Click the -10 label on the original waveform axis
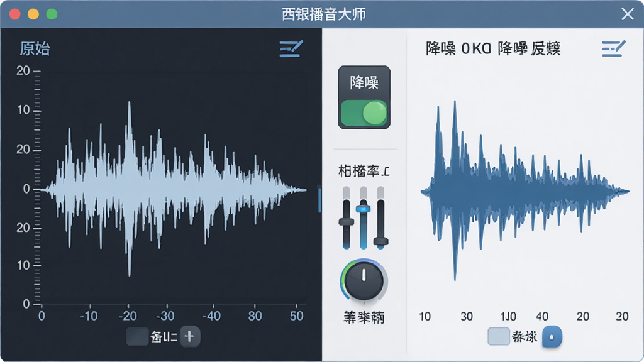The image size is (644, 362). pyautogui.click(x=88, y=316)
